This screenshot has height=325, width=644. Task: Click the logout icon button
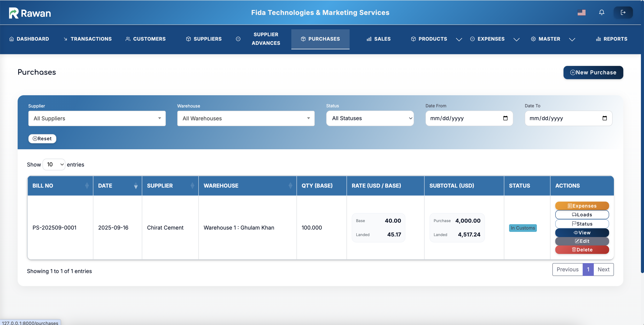click(623, 12)
